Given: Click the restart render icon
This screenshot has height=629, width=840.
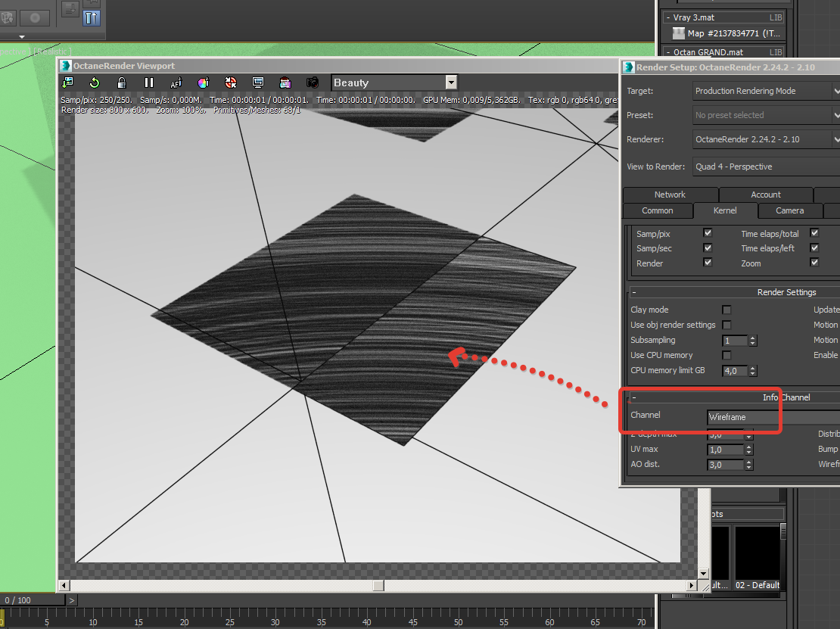Looking at the screenshot, I should 95,83.
